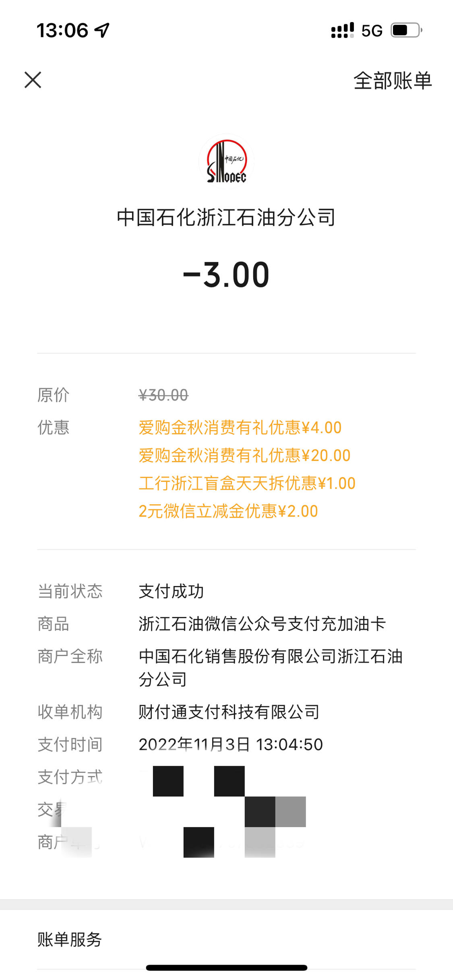453x980 pixels.
Task: Tap the product description 浙江石油微信公众号支付充加油卡
Action: point(262,624)
